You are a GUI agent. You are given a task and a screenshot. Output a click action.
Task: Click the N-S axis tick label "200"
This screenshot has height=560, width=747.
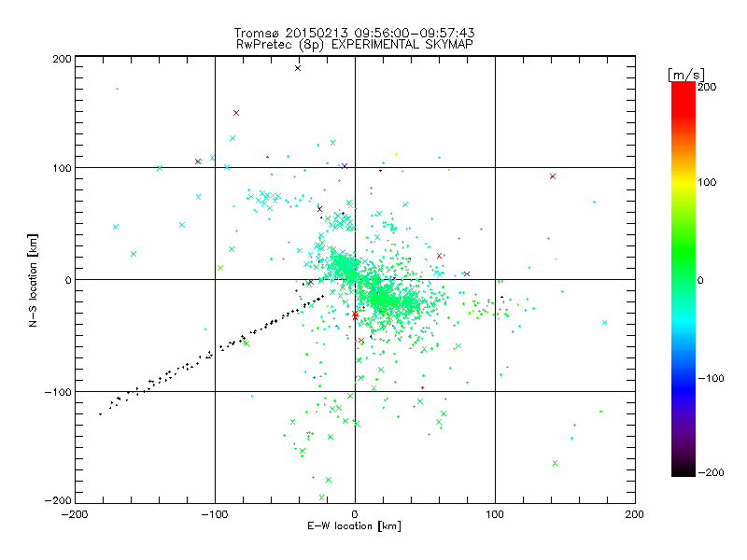click(x=62, y=59)
